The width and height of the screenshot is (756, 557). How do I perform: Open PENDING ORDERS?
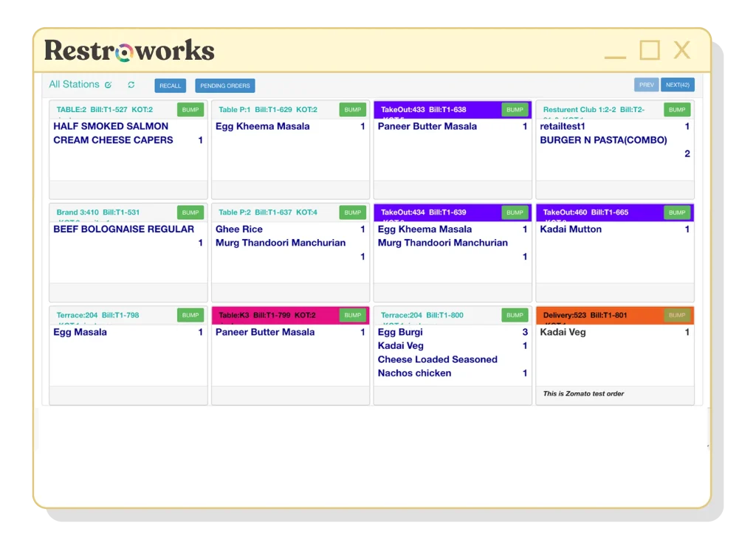(x=224, y=85)
